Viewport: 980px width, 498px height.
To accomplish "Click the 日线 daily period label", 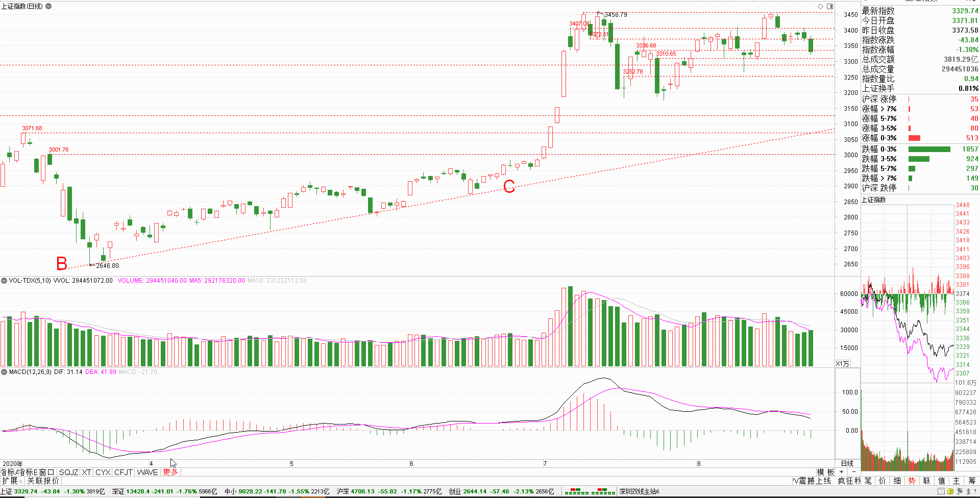I will tap(847, 463).
